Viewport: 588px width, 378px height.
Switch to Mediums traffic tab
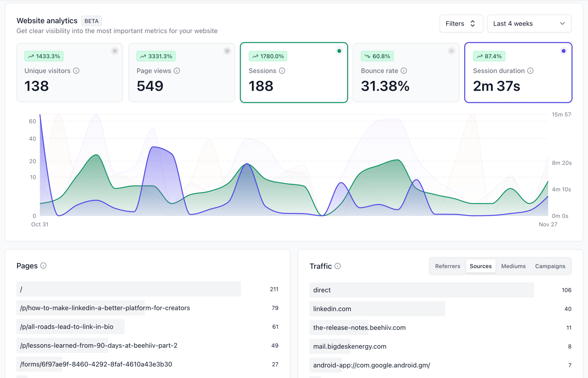coord(513,266)
